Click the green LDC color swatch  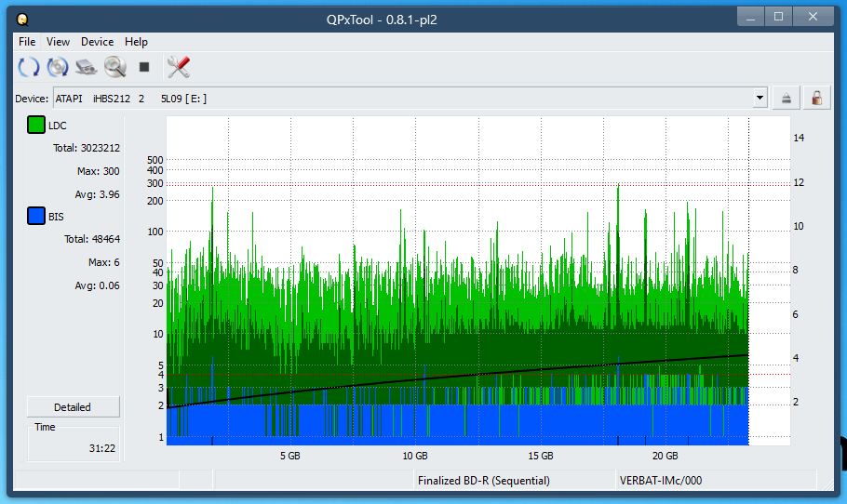coord(36,126)
